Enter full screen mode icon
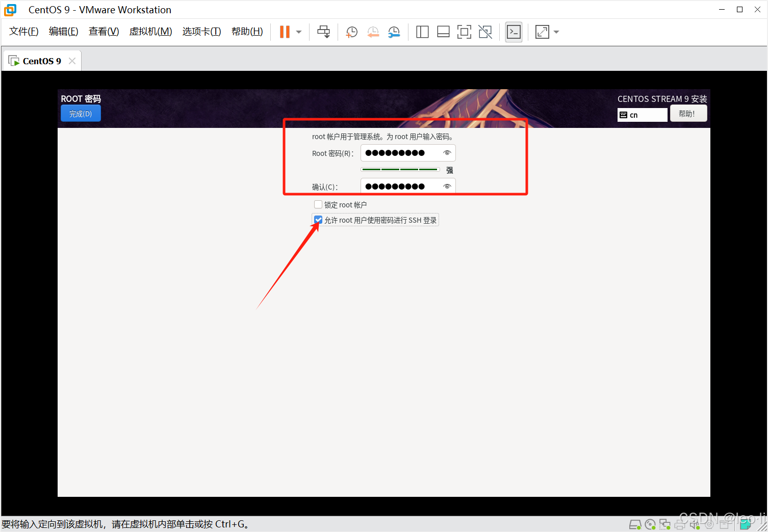 click(464, 32)
